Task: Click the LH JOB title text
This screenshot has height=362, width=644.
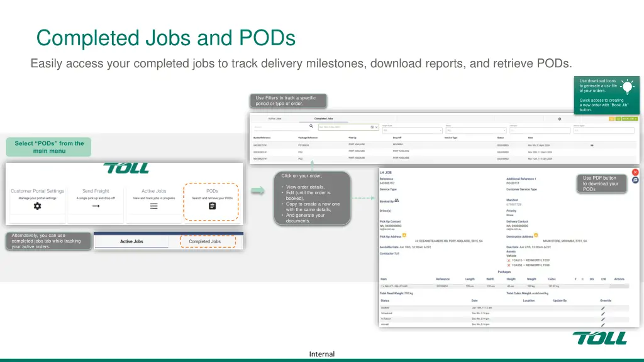Action: (386, 173)
